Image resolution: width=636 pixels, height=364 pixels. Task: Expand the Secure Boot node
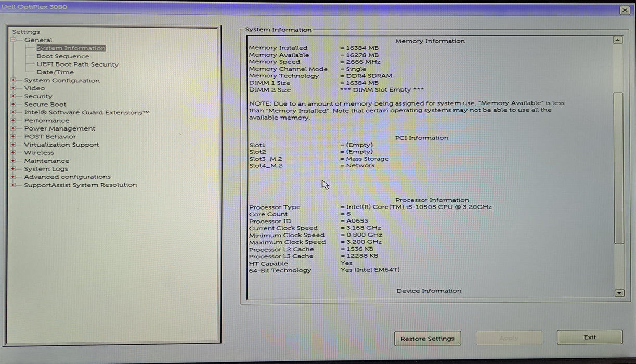[14, 105]
